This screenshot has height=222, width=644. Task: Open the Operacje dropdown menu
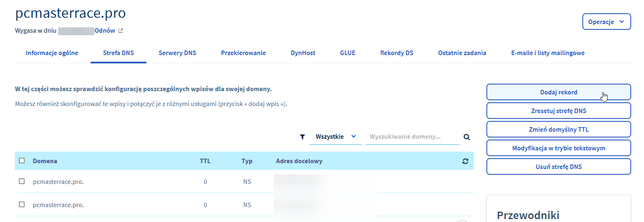click(606, 22)
